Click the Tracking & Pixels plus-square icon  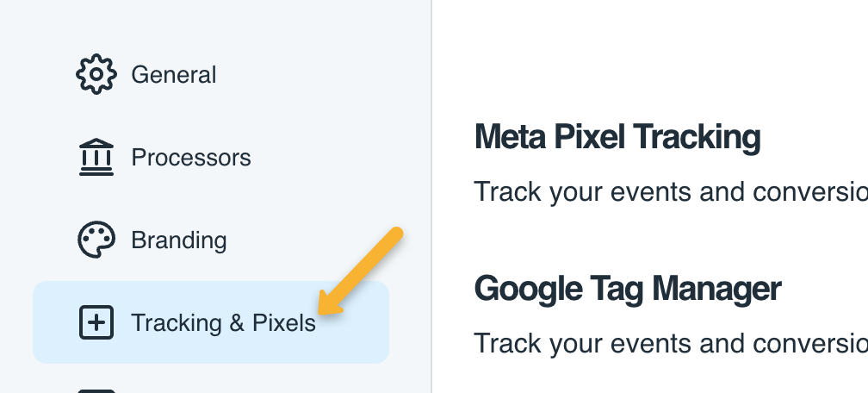[96, 323]
